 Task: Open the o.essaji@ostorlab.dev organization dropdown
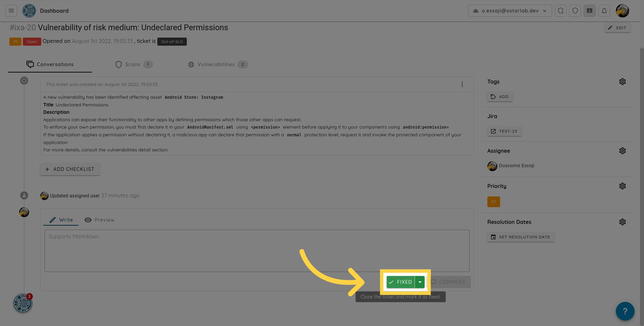point(509,11)
